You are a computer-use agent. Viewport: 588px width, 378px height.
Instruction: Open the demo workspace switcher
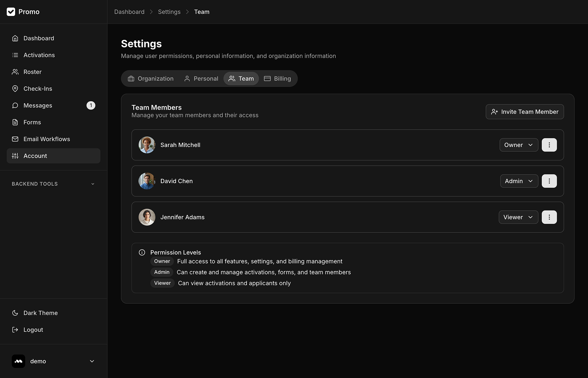53,361
